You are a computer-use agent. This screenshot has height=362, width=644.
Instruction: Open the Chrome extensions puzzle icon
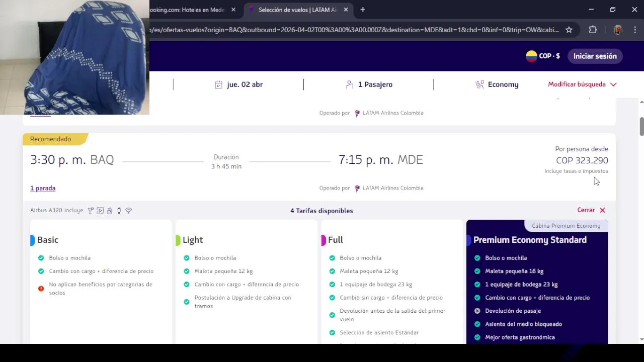click(x=593, y=30)
